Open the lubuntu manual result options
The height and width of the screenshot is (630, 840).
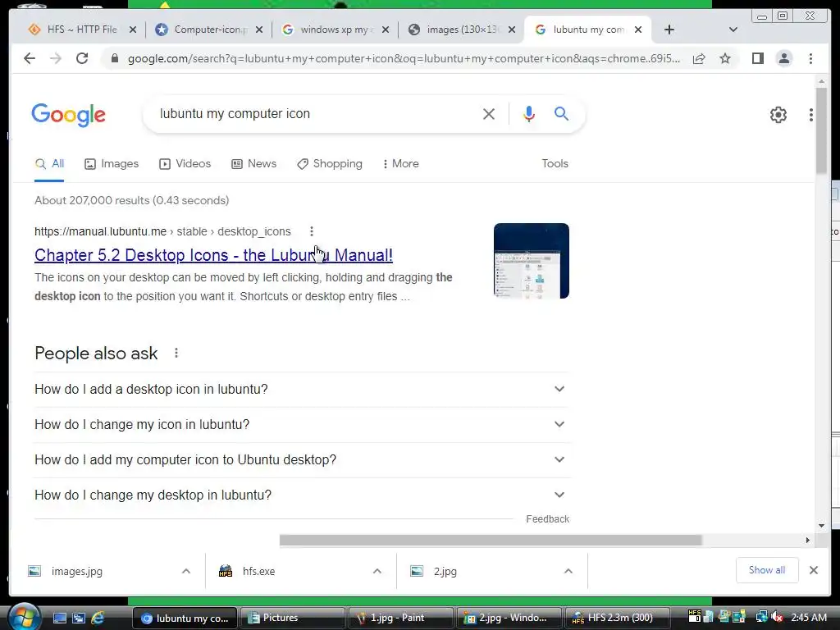coord(311,231)
